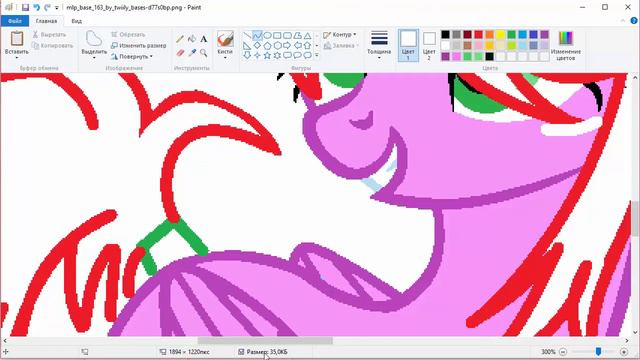
Task: Pick the right triangle shape
Action: click(247, 45)
